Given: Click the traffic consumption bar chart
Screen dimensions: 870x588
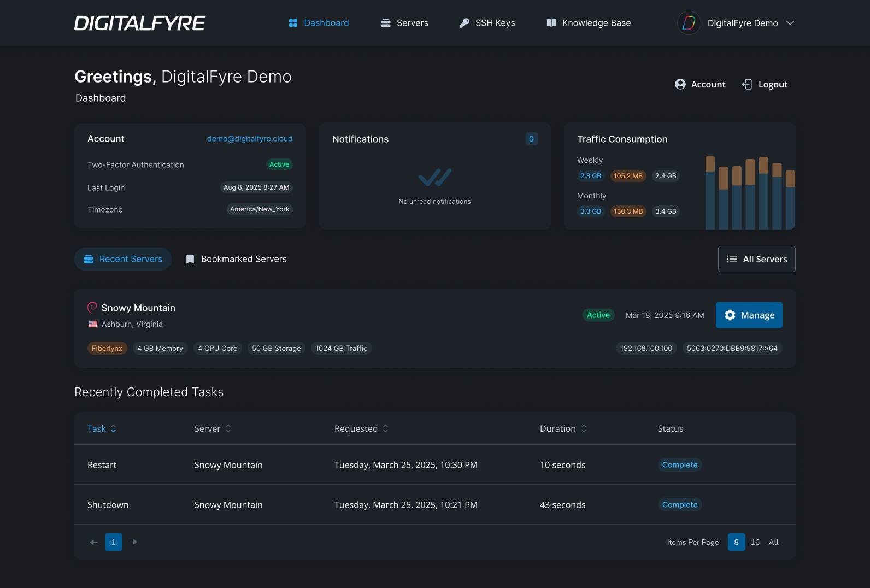Looking at the screenshot, I should coord(750,193).
